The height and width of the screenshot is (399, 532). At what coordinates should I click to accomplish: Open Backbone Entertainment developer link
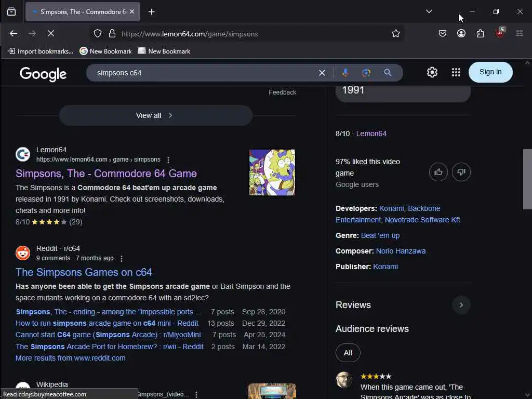coord(388,214)
